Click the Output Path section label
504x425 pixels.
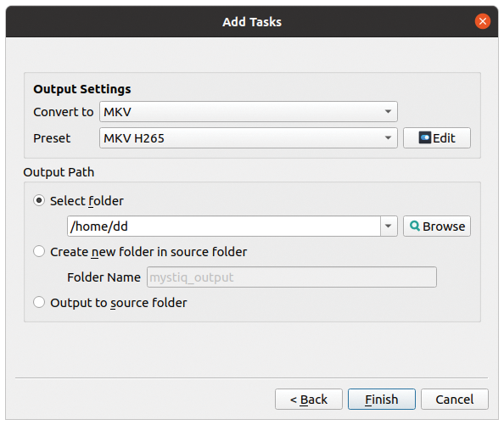coord(59,172)
